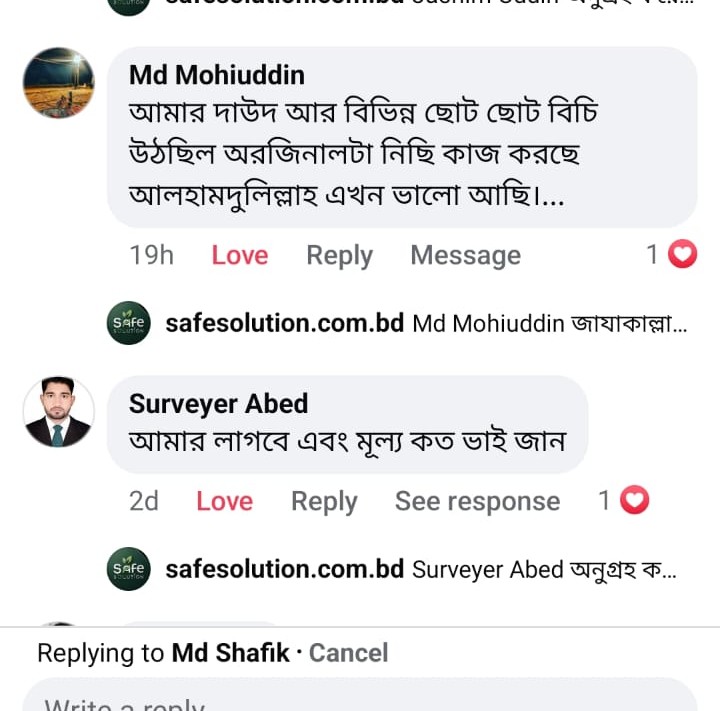
Task: Open safesolution avatar under Md Mohiuddin's comment
Action: [x=129, y=323]
